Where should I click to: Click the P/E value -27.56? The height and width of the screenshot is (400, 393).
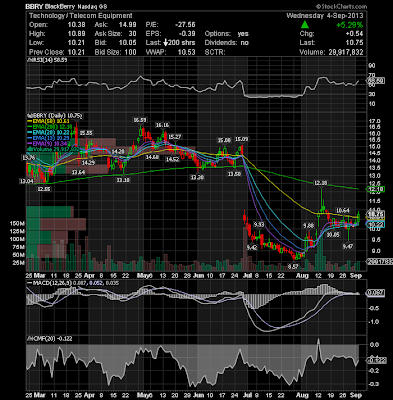pos(185,25)
